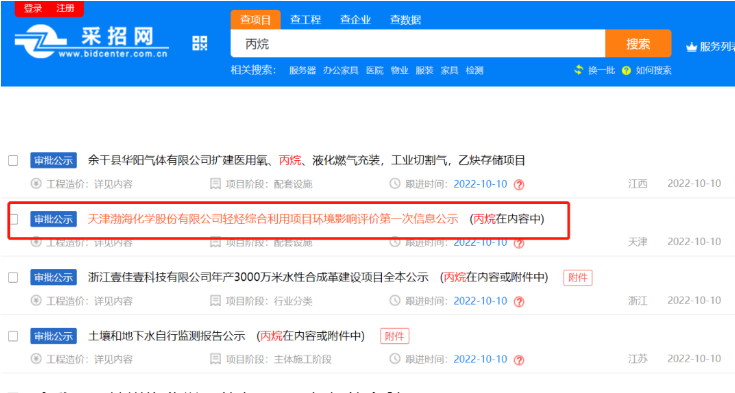Open the 如何搜索 help link
Screen dimensions: 735x393
pyautogui.click(x=653, y=70)
